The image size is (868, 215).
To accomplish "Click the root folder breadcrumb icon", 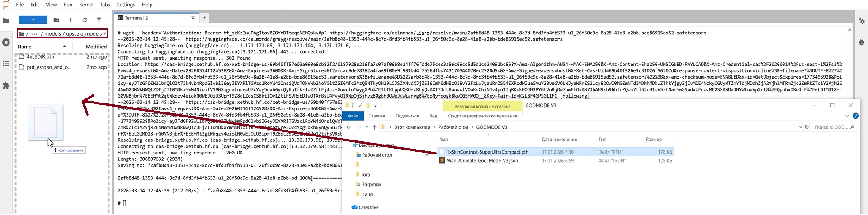I will [x=21, y=34].
